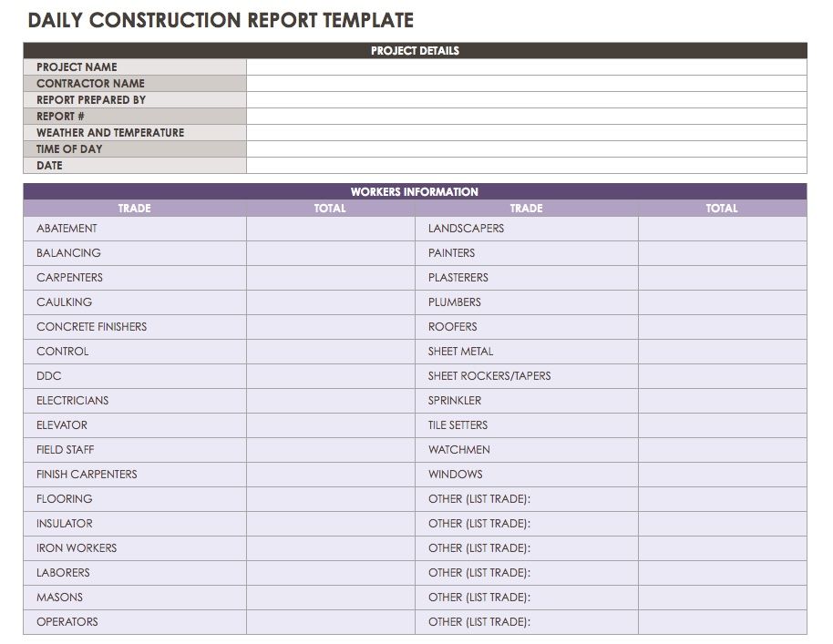833x644 pixels.
Task: Click the Total cell for Electricians
Action: click(x=331, y=400)
